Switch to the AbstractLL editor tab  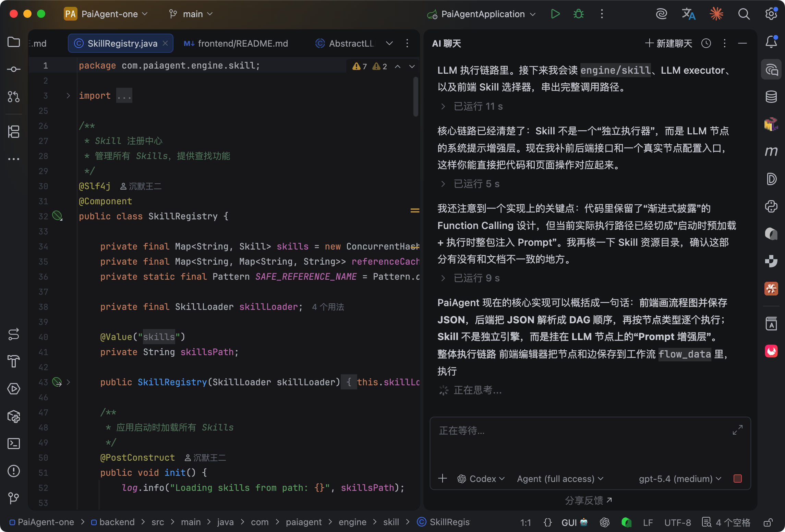pyautogui.click(x=345, y=44)
